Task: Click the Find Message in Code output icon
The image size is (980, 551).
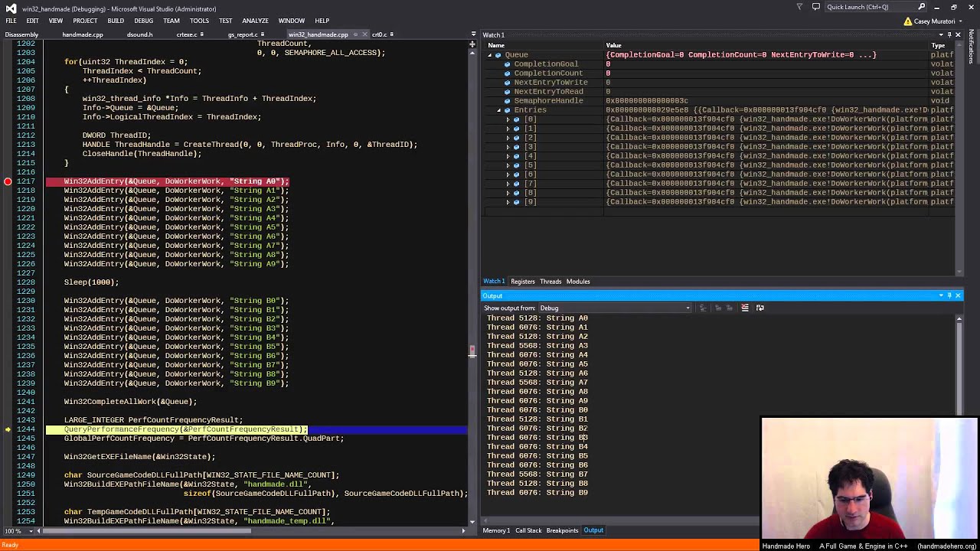Action: [704, 308]
